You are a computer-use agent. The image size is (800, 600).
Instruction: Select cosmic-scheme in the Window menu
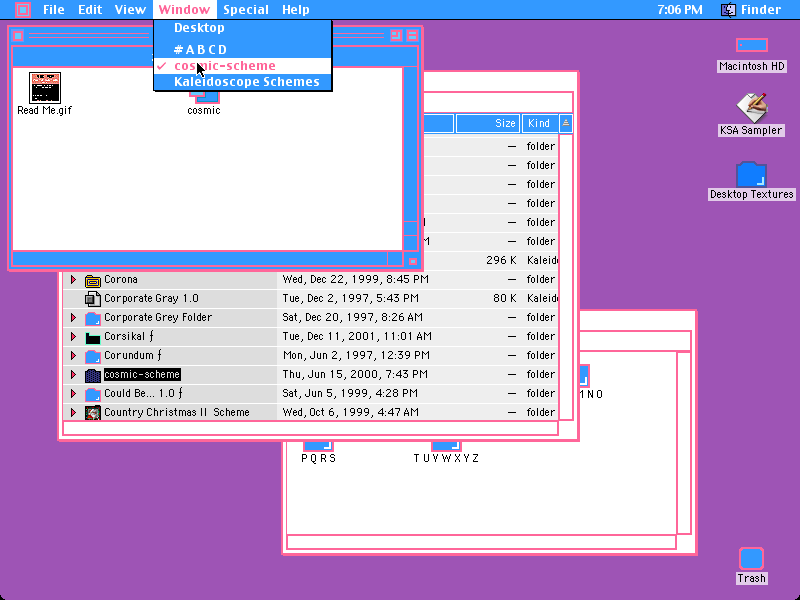[243, 66]
